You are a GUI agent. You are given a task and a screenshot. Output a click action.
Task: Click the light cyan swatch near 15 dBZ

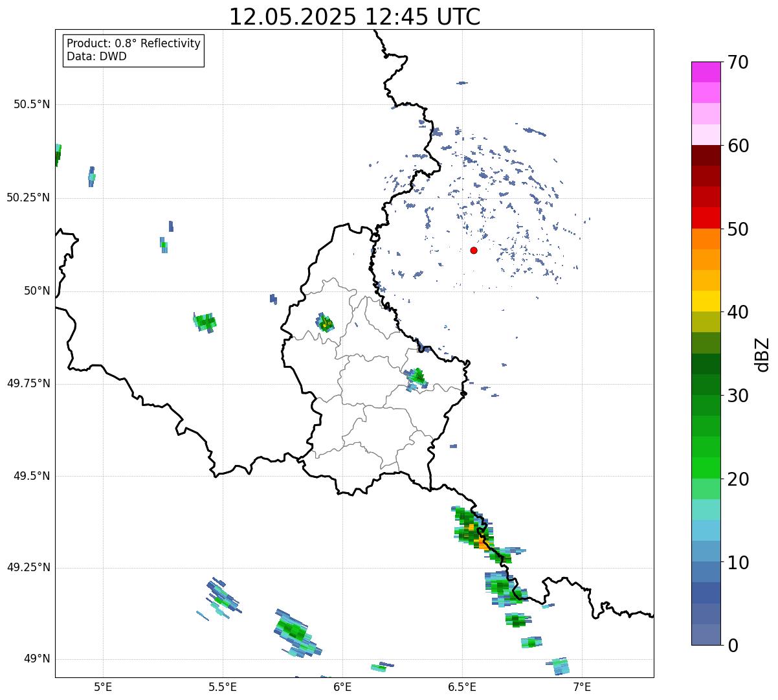click(706, 510)
